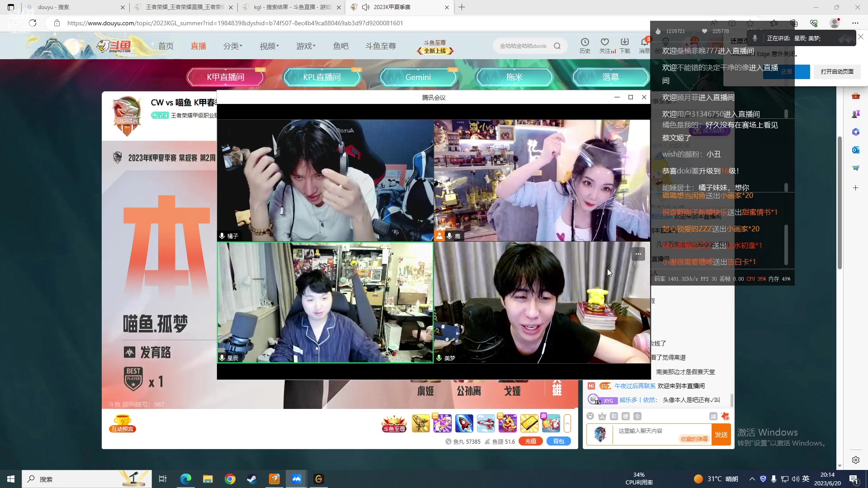Go to 首页 in the navigation
Image resolution: width=868 pixels, height=488 pixels.
click(x=166, y=46)
